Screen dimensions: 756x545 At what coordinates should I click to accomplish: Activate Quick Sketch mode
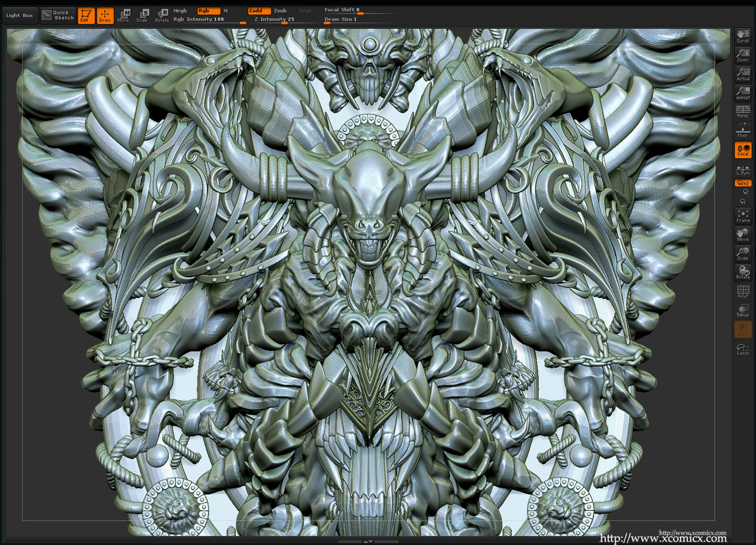(58, 16)
